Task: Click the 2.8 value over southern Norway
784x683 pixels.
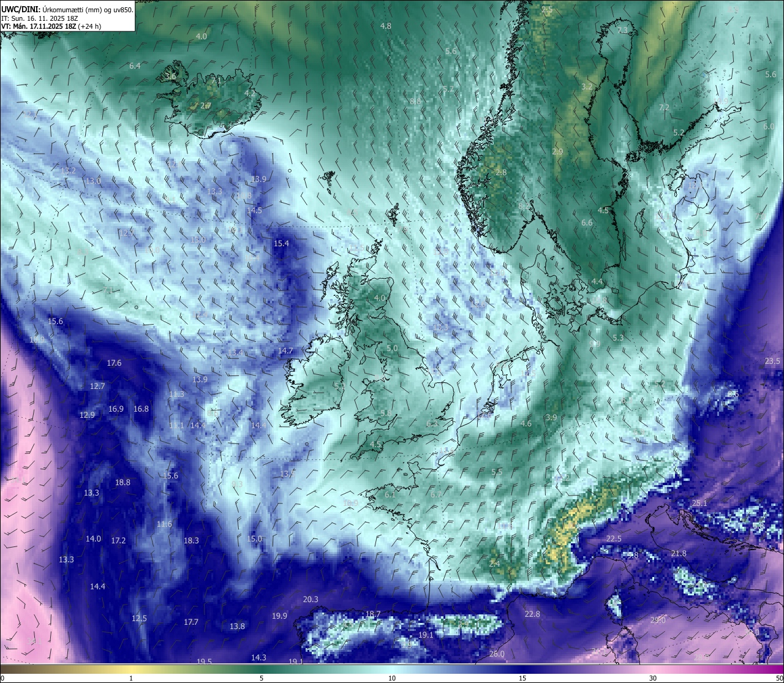Action: pyautogui.click(x=501, y=172)
